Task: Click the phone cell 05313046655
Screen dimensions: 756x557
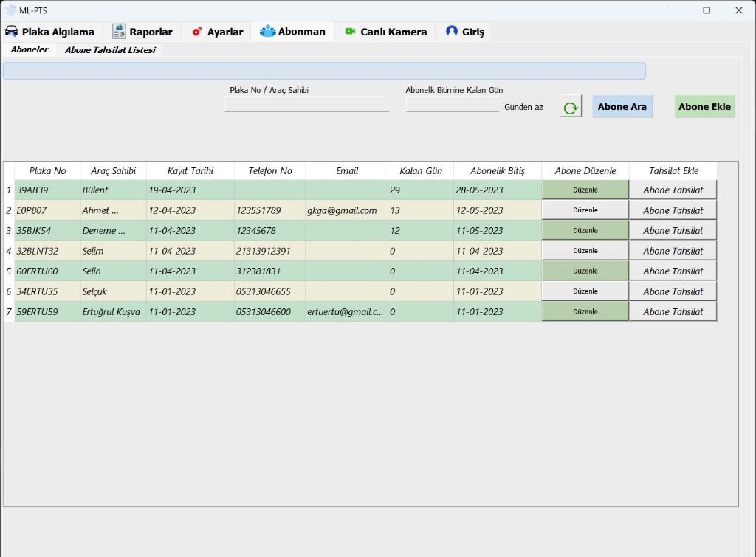Action: (x=269, y=291)
